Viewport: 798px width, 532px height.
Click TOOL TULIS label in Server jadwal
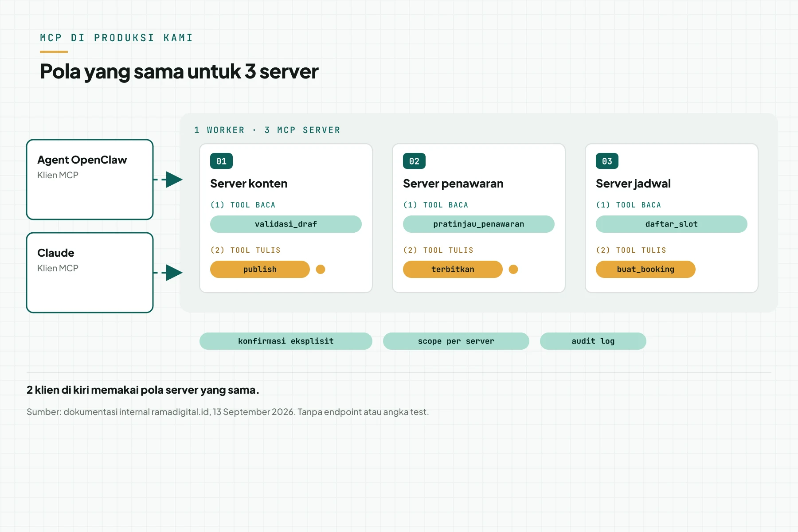tap(631, 250)
